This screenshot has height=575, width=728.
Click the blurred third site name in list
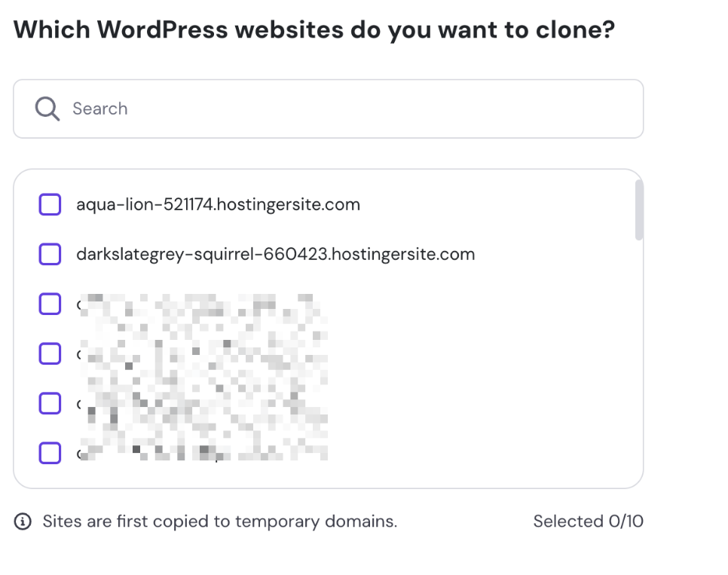click(x=202, y=304)
